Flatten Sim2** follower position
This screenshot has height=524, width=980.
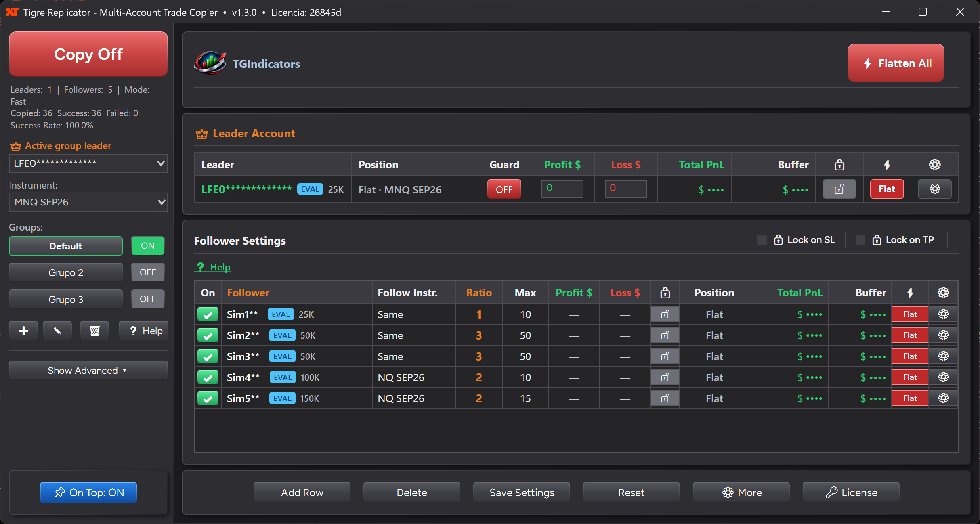tap(910, 335)
